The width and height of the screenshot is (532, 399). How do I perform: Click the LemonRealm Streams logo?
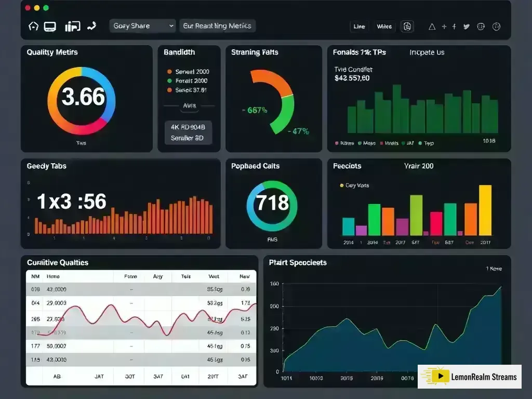(x=469, y=376)
